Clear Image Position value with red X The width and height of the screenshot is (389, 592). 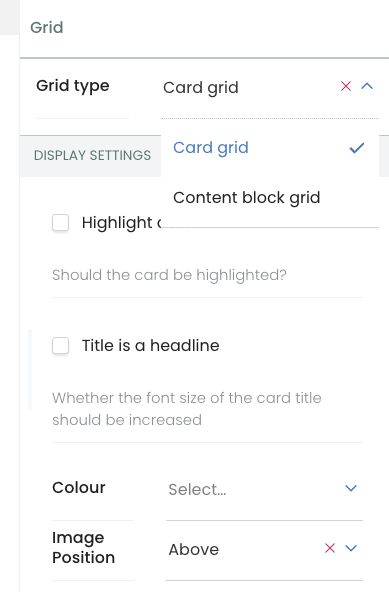[x=330, y=548]
